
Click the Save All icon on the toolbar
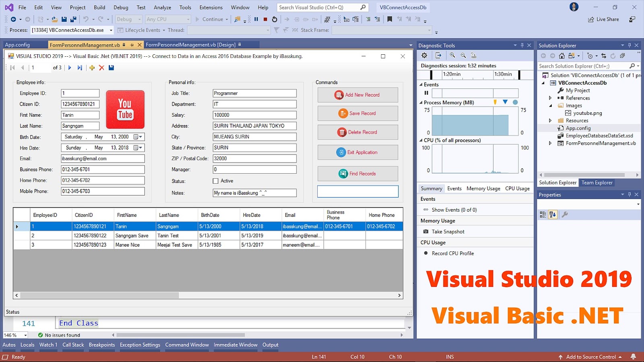click(73, 19)
